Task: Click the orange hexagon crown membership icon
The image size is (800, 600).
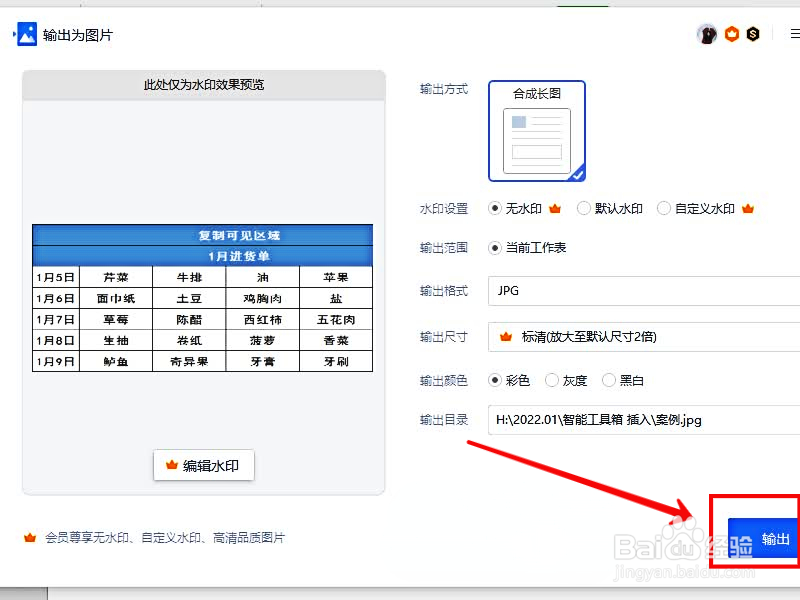Action: click(x=733, y=33)
